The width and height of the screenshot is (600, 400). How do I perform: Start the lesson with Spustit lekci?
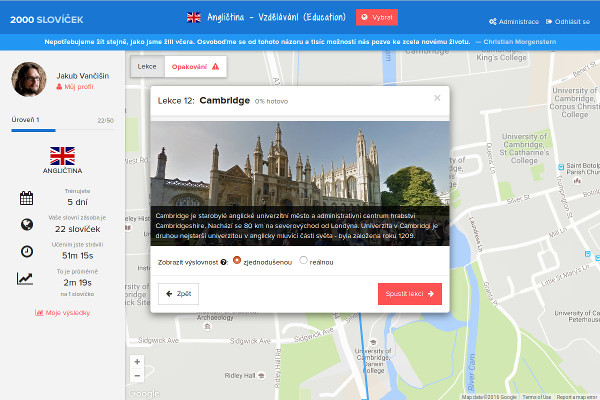410,294
